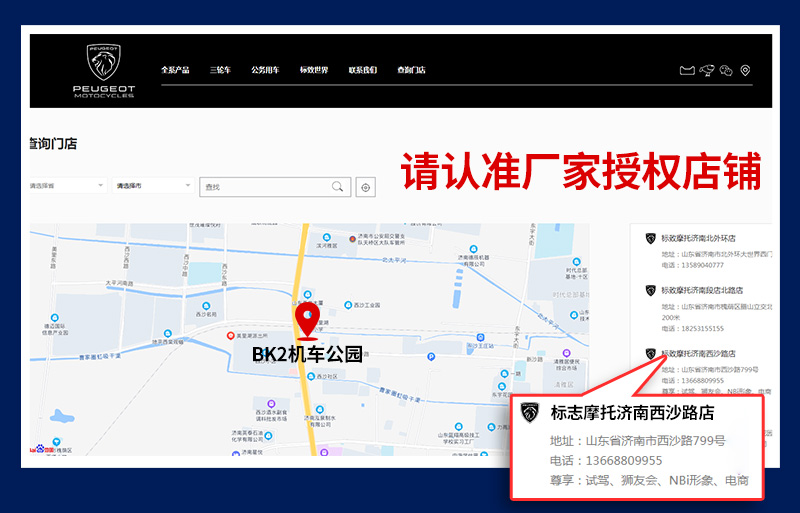Click the 时代总部基地十区 map marker

[x=576, y=262]
